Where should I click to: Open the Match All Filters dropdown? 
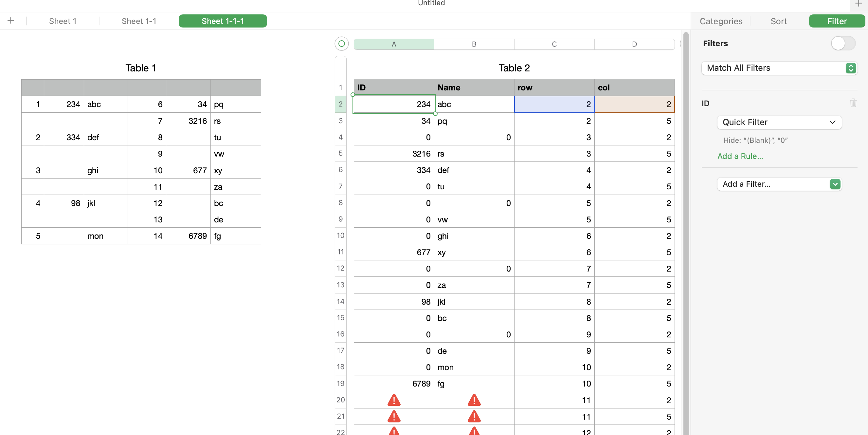pyautogui.click(x=779, y=68)
